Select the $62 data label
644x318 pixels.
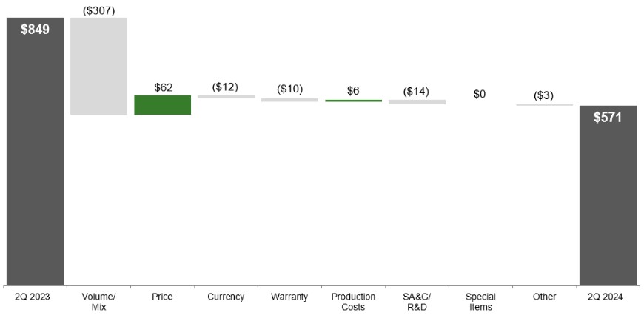point(163,87)
